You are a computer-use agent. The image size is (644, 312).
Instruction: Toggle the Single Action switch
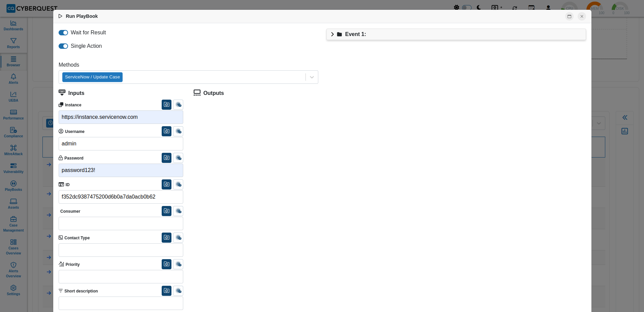click(63, 46)
